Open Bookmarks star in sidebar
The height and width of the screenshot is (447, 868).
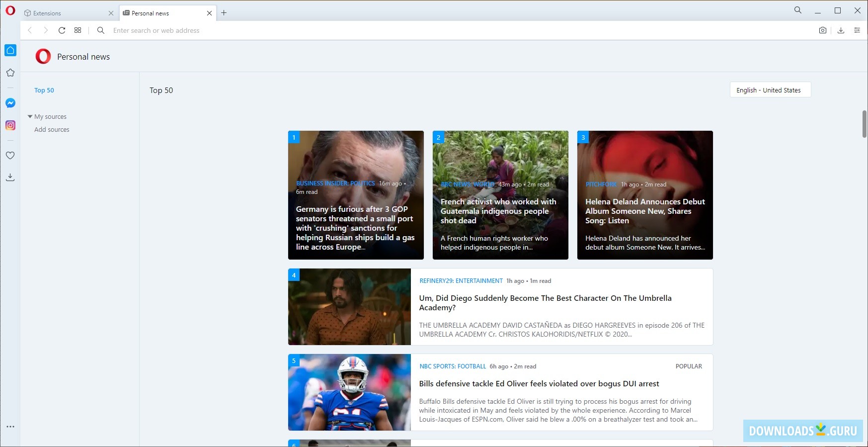tap(10, 73)
